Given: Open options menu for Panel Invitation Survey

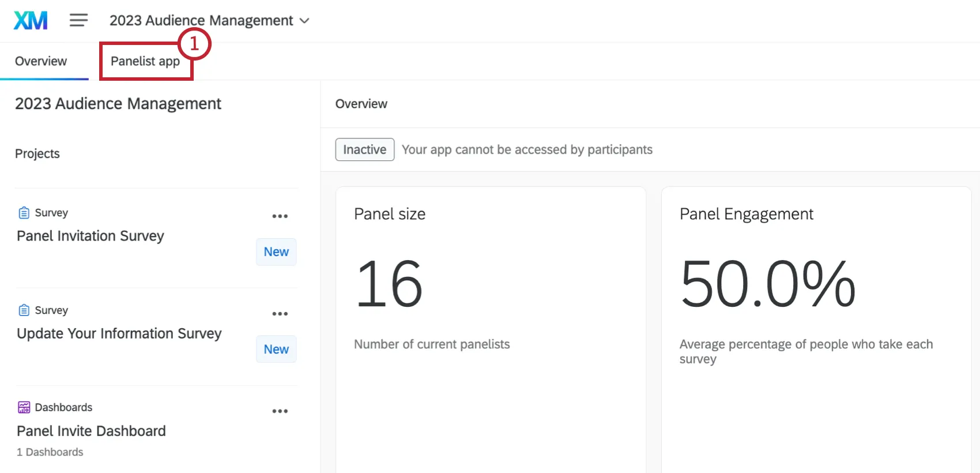Looking at the screenshot, I should pos(280,216).
